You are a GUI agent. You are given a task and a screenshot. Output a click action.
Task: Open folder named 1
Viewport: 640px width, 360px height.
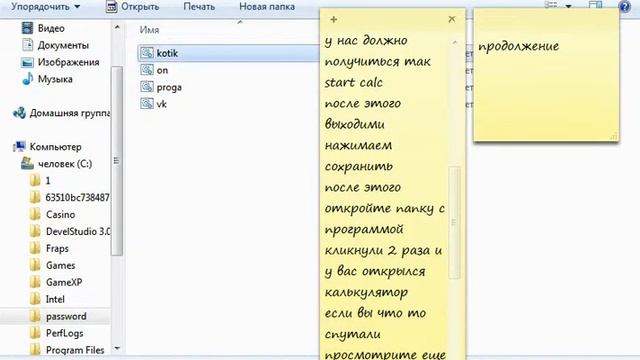(x=48, y=180)
